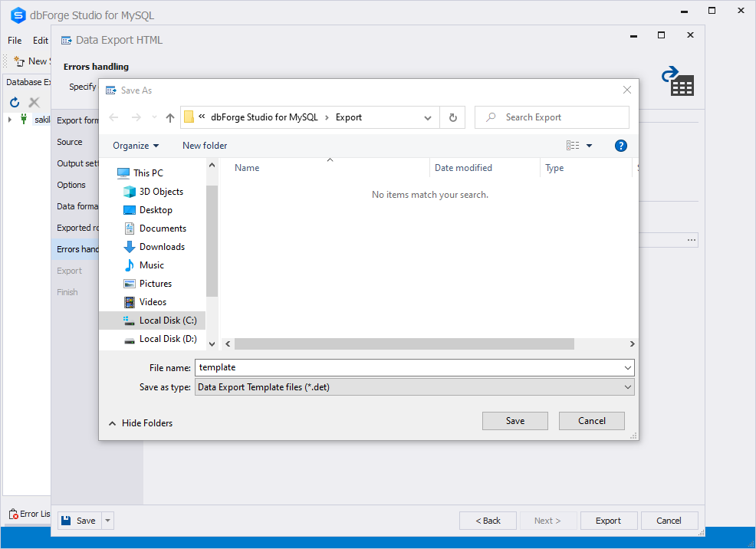Select Local Disk (C:)
The height and width of the screenshot is (549, 756).
153,321
